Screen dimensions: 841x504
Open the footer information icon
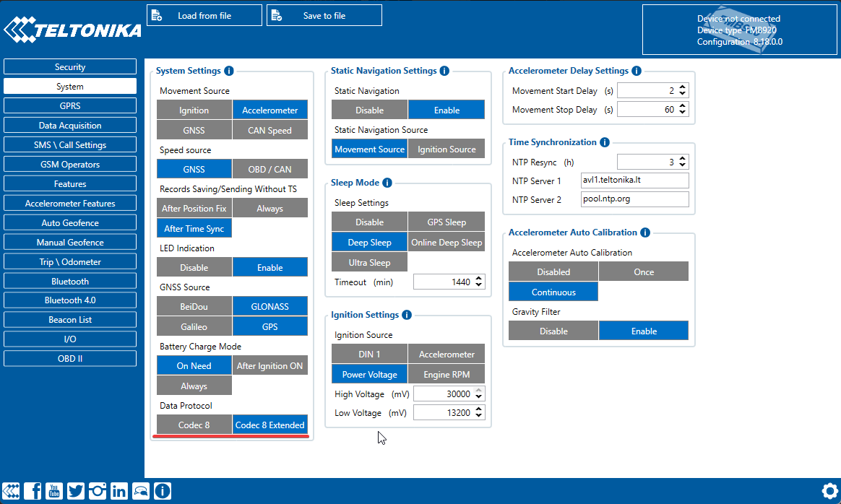click(x=163, y=491)
